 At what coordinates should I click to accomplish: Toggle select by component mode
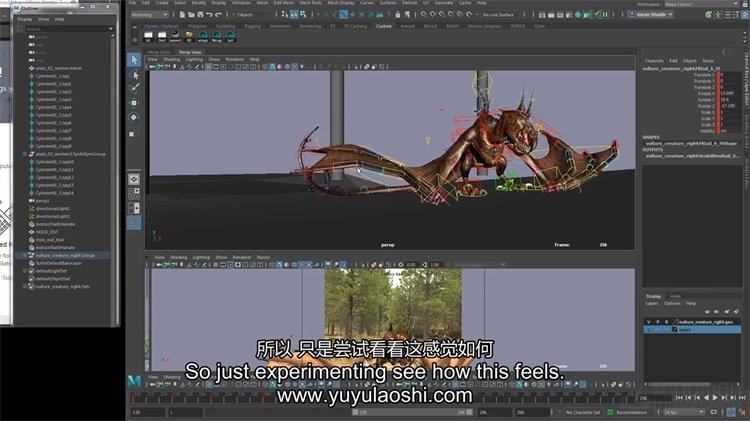pos(303,15)
